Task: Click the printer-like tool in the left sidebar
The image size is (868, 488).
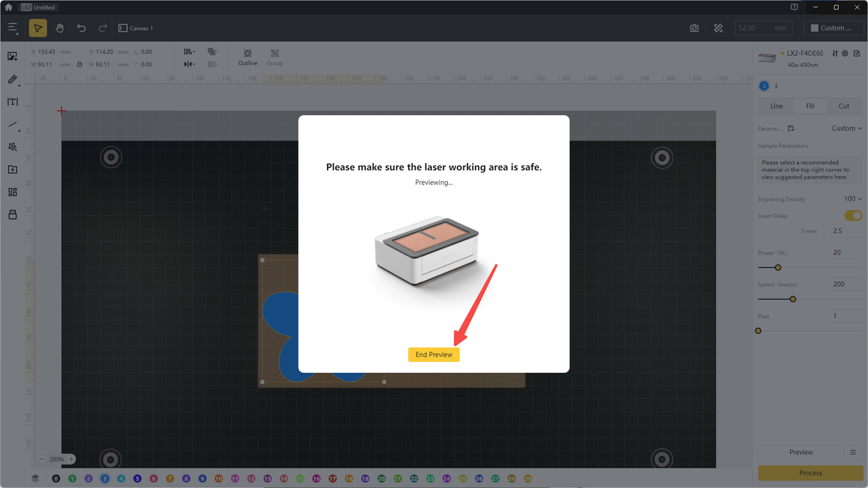Action: tap(12, 214)
